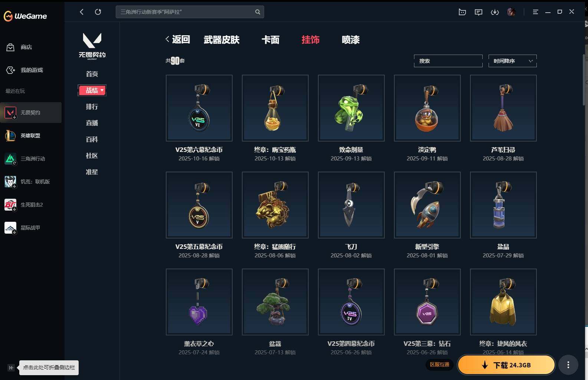The width and height of the screenshot is (588, 380).
Task: Open the 时间降序 sort dropdown
Action: pyautogui.click(x=512, y=61)
